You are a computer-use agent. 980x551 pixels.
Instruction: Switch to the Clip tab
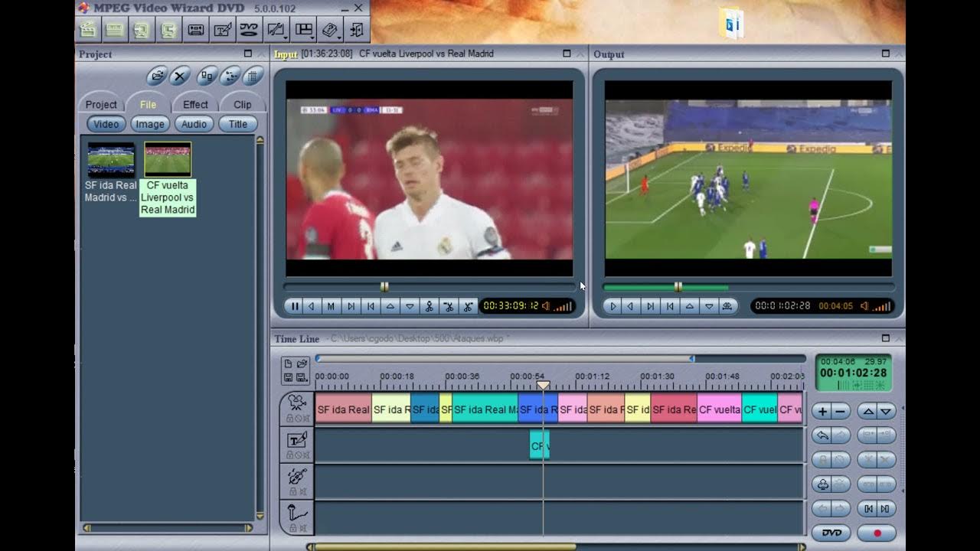(242, 104)
